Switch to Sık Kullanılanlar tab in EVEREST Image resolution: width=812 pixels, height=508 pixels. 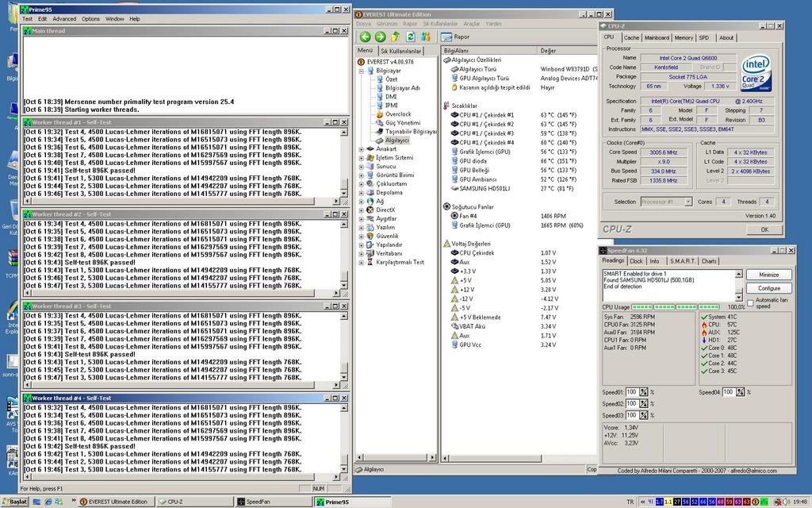pyautogui.click(x=400, y=52)
